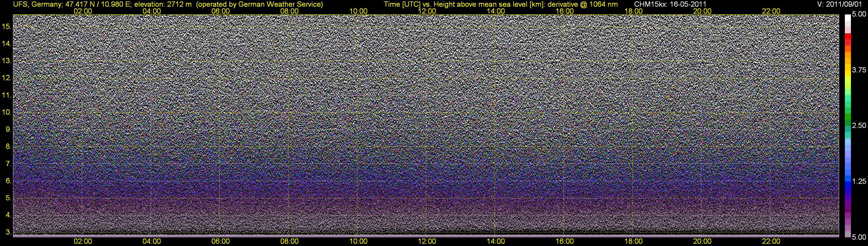Click the 2.50 value on the color scale
The width and height of the screenshot is (868, 246).
(x=859, y=126)
